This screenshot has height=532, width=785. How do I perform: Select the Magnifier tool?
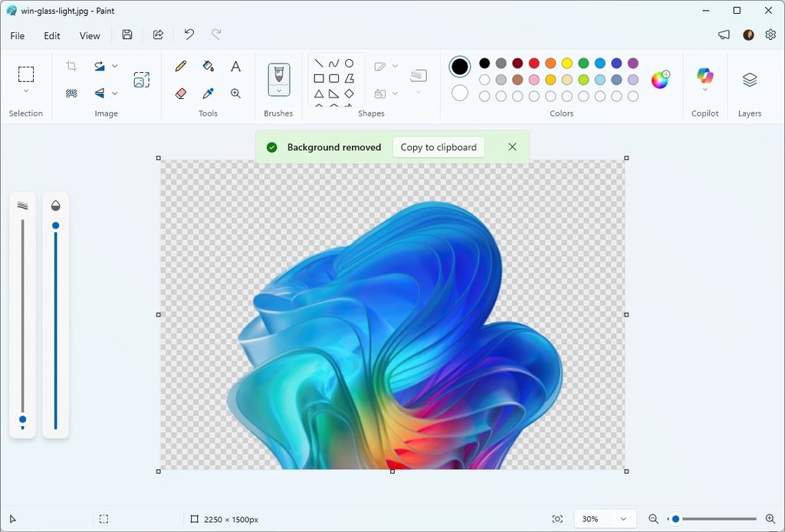click(x=235, y=94)
